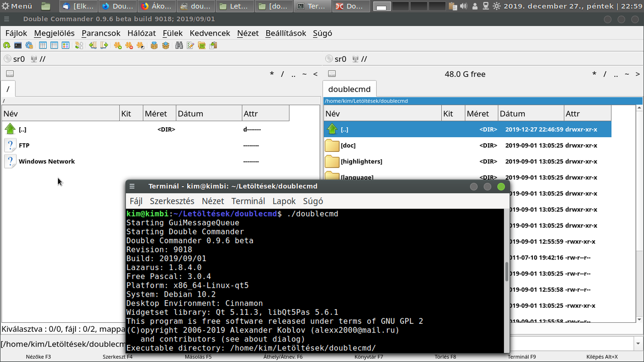This screenshot has height=362, width=644.
Task: Click the Copy filenames to clipboard icon
Action: pyautogui.click(x=213, y=45)
